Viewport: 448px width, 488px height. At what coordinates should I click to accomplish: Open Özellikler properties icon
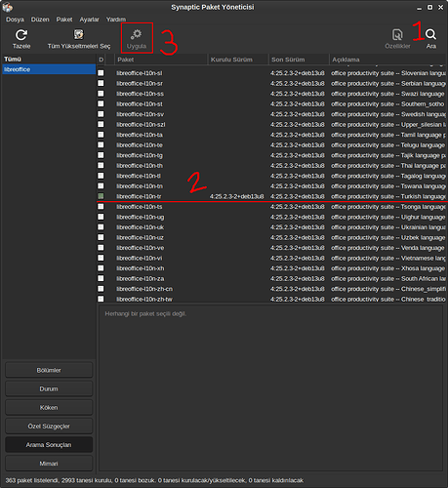(x=397, y=34)
